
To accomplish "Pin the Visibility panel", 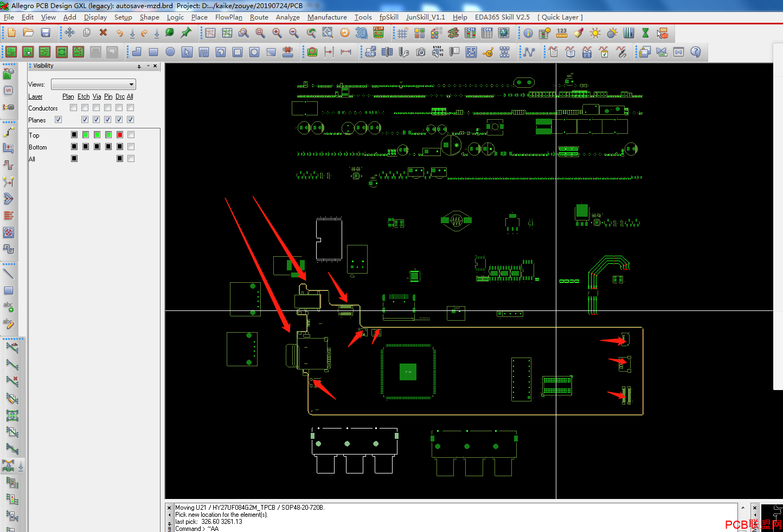I will coord(139,66).
